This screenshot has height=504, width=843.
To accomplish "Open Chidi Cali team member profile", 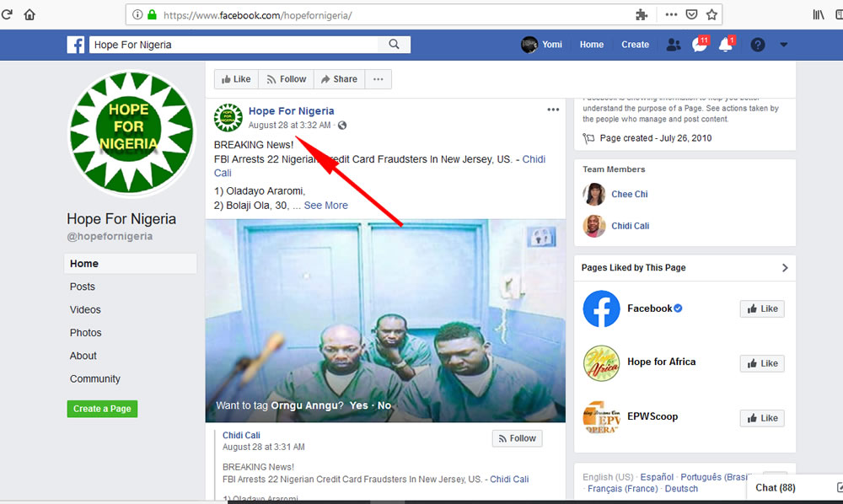I will (630, 226).
